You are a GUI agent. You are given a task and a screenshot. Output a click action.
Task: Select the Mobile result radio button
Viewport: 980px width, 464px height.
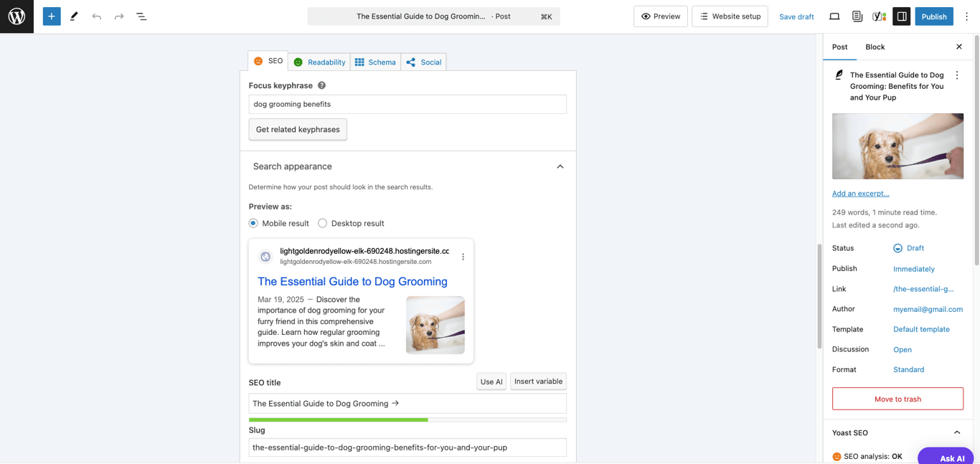[253, 223]
